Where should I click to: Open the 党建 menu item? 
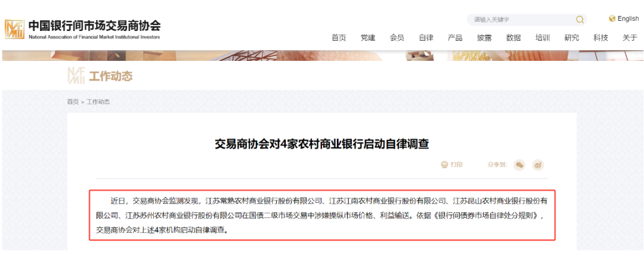click(x=368, y=38)
